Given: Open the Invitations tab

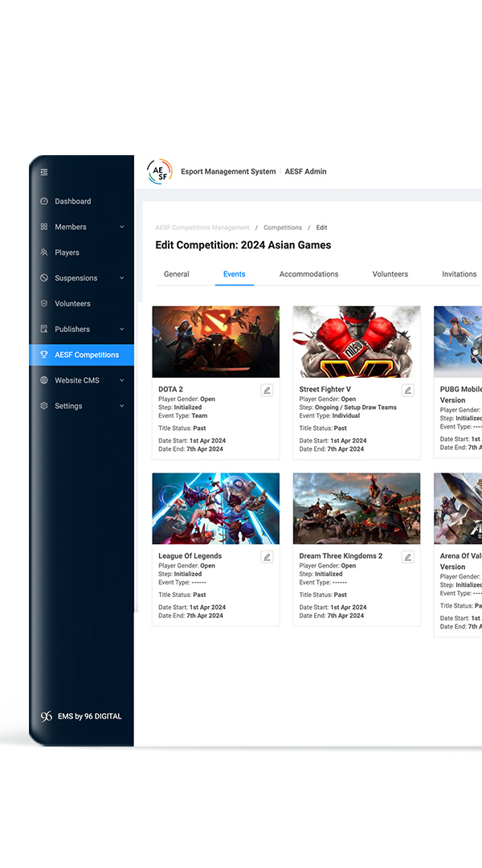Looking at the screenshot, I should pos(459,274).
